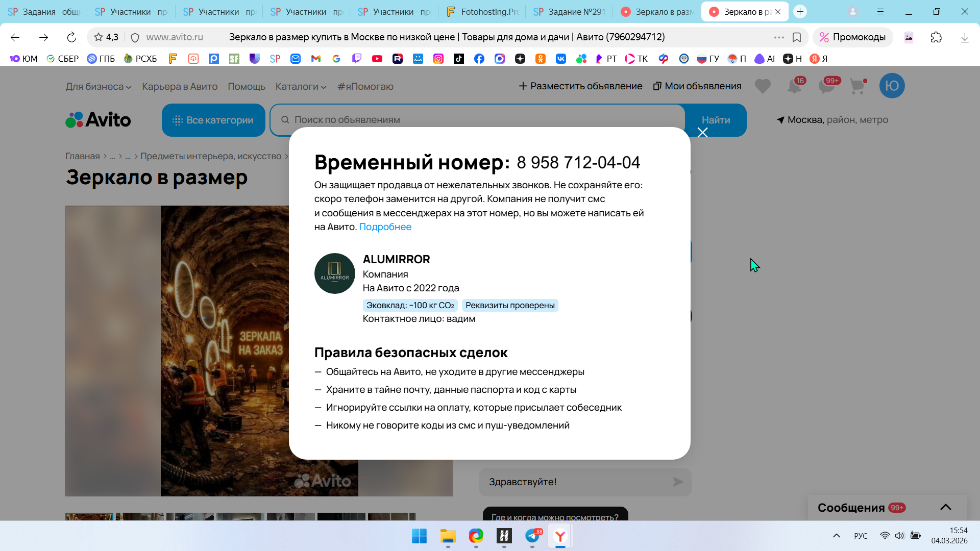
Task: Open Telegram from the Windows taskbar
Action: pyautogui.click(x=532, y=536)
